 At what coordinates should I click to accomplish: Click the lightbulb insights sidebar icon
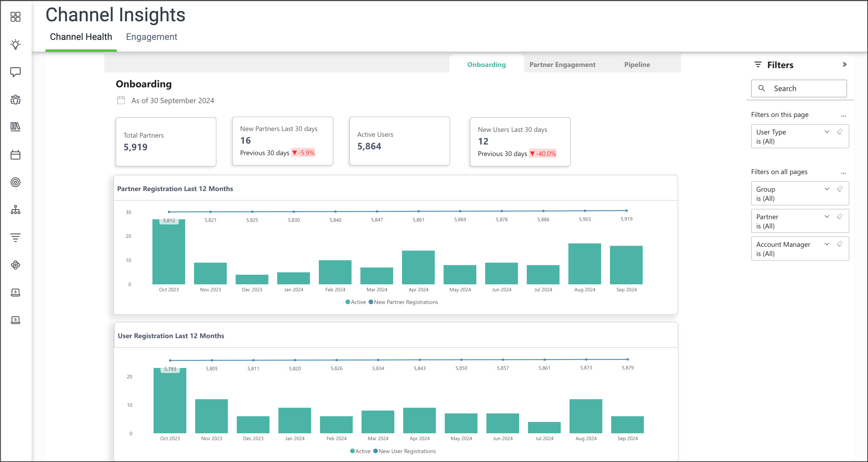[x=16, y=44]
